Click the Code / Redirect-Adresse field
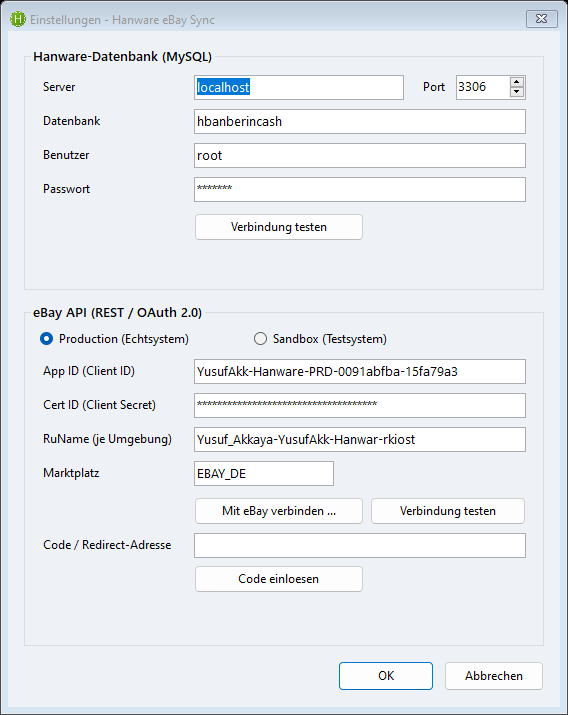 360,545
